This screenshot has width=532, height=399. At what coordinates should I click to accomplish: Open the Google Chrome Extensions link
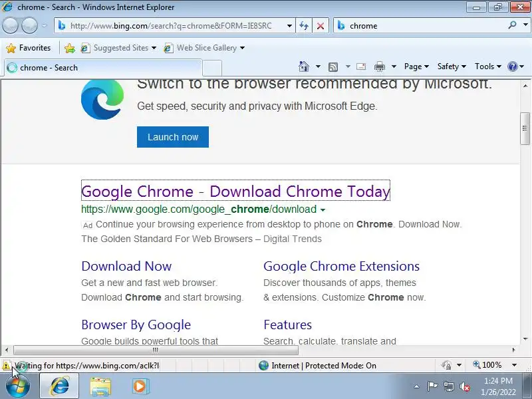[341, 267]
